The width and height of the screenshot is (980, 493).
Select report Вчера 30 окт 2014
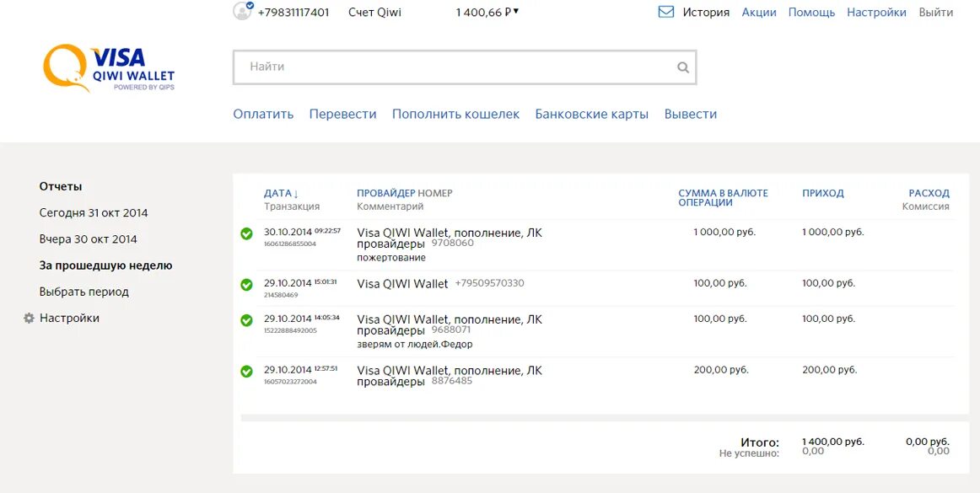coord(88,239)
